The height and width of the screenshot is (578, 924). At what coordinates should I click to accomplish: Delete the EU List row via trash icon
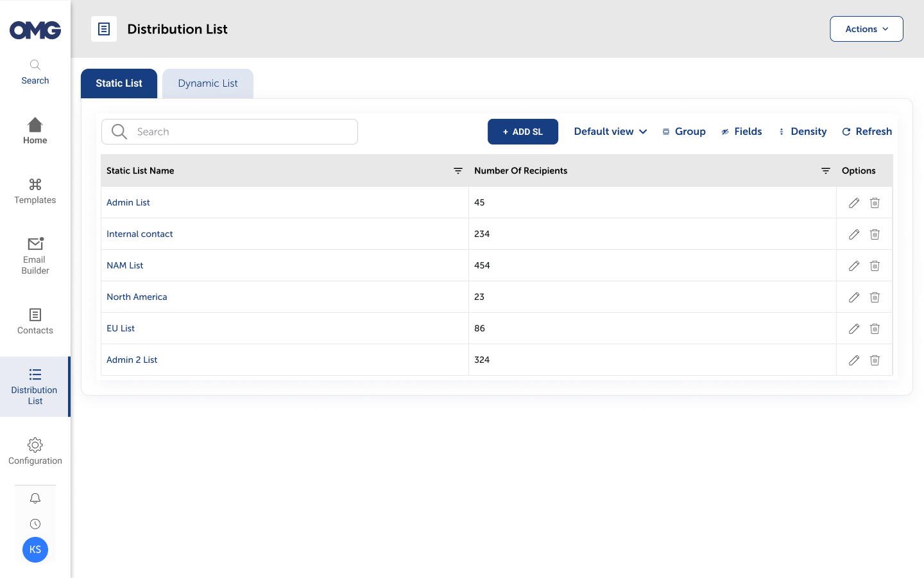click(x=875, y=329)
